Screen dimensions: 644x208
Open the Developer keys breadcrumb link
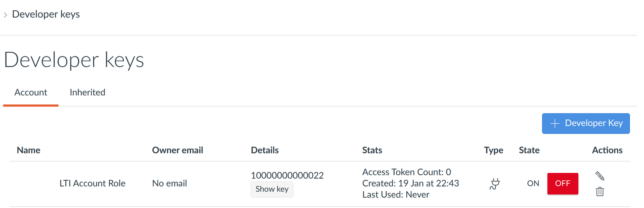pyautogui.click(x=46, y=14)
